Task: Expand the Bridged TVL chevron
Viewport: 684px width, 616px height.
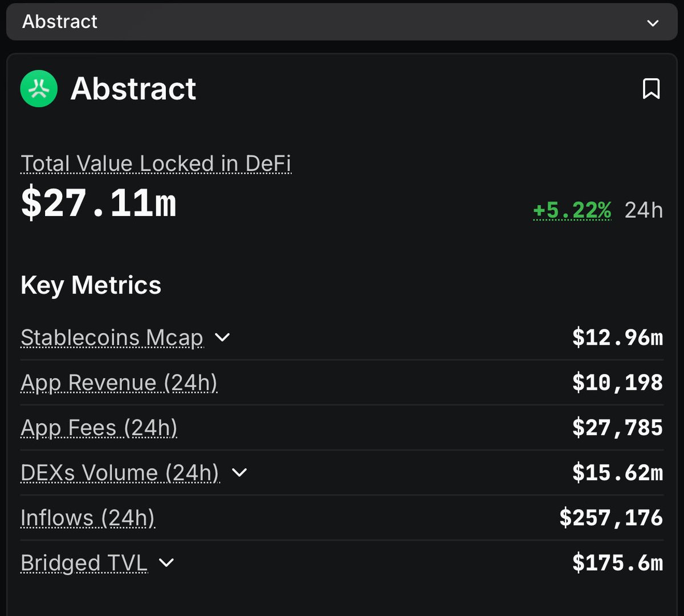Action: [166, 563]
